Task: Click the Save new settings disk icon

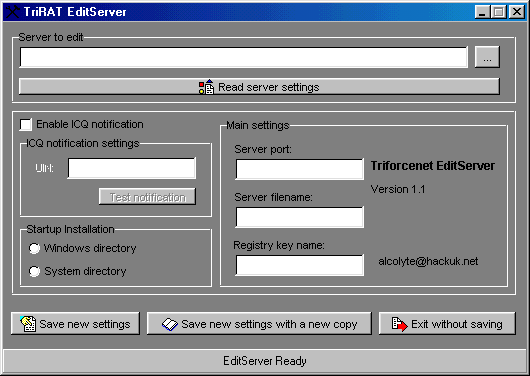Action: 28,324
